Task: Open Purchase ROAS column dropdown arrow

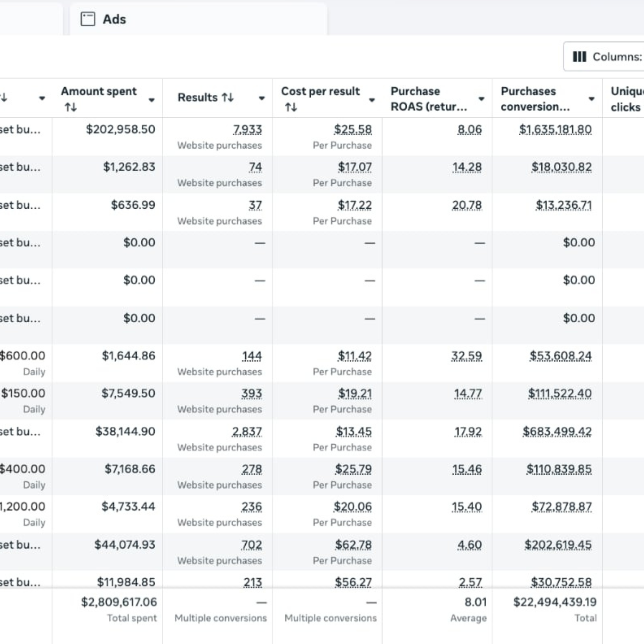Action: point(481,99)
